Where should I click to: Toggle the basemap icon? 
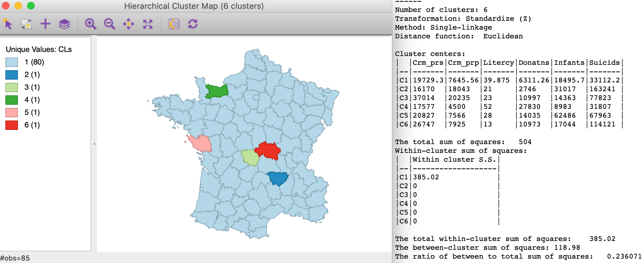pyautogui.click(x=174, y=24)
